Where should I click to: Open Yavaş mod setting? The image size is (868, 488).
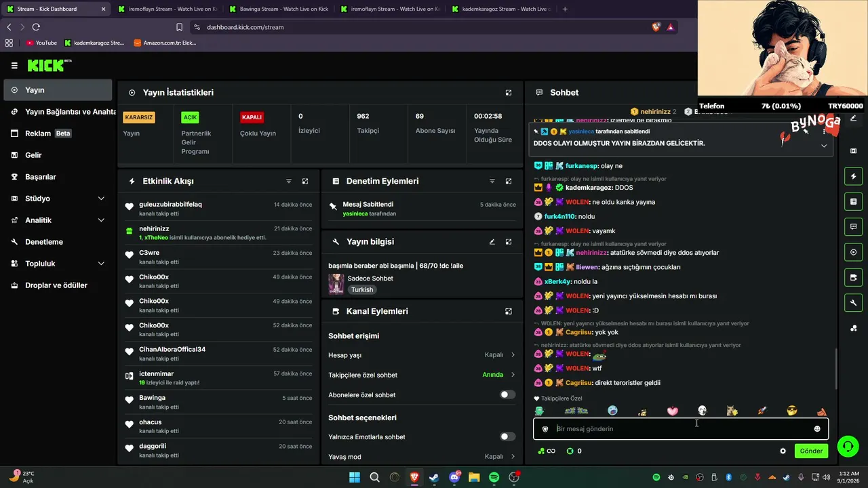tap(422, 456)
